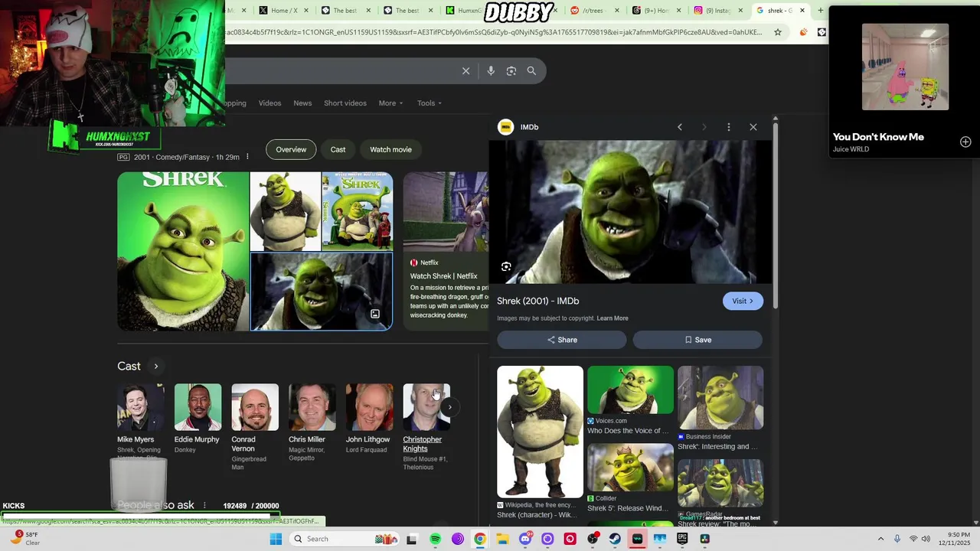This screenshot has height=551, width=980.
Task: Open three-dot menu in image panel
Action: 729,127
